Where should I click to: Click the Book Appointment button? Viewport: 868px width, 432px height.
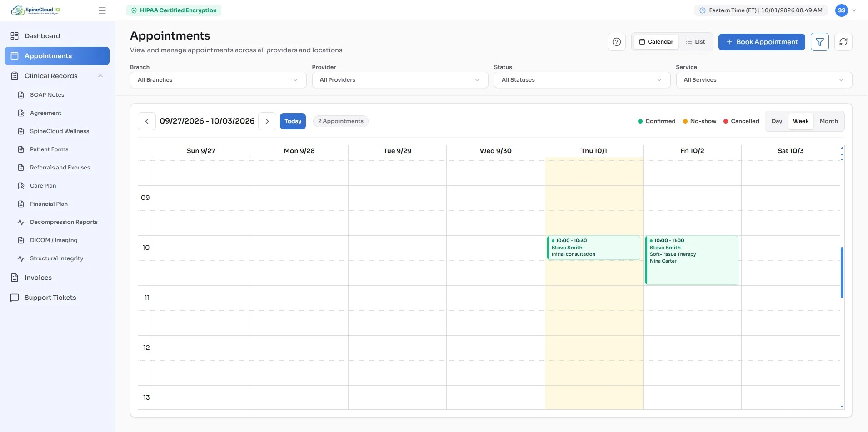tap(762, 42)
